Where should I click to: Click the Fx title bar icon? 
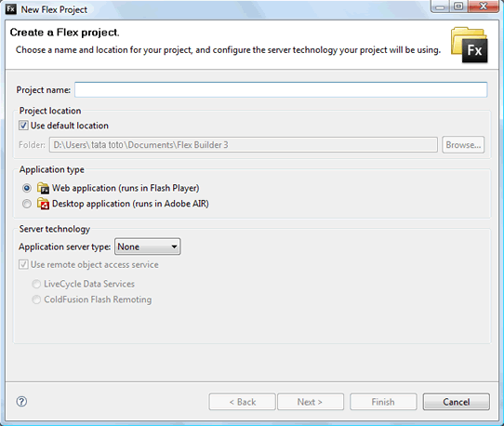[x=10, y=9]
